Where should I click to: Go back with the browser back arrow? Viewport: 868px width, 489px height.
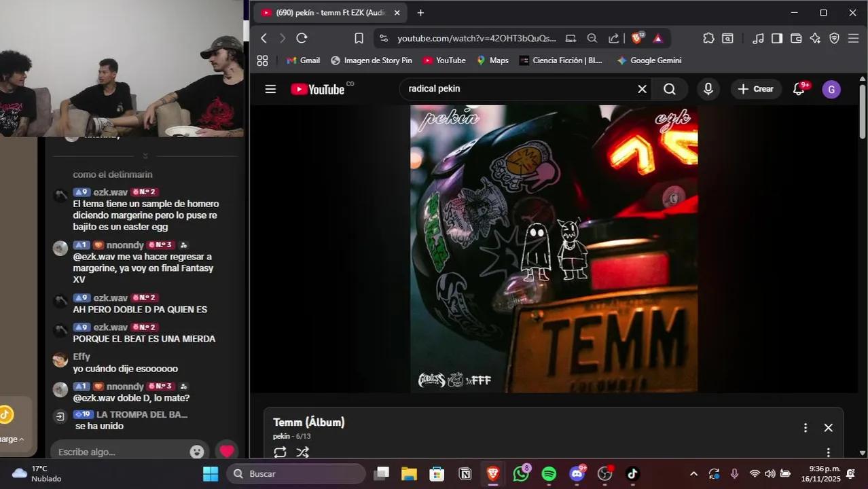(x=264, y=38)
